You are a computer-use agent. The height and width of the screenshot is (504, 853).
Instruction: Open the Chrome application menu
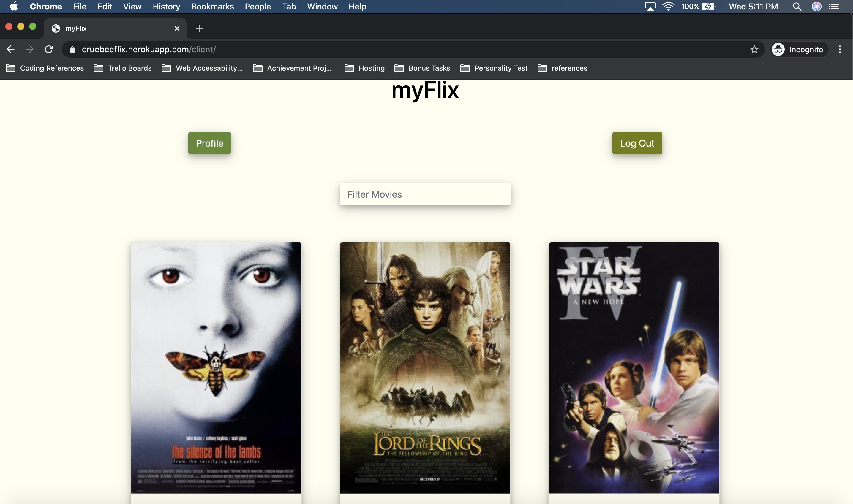pyautogui.click(x=46, y=7)
